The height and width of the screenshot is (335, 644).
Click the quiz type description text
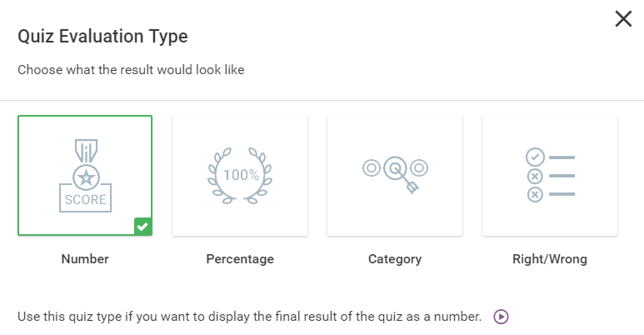pos(249,317)
